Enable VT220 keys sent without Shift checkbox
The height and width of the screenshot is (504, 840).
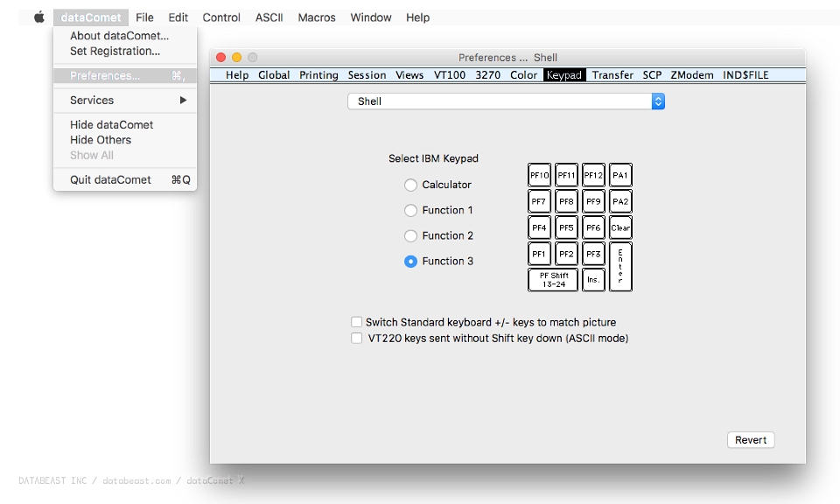[x=356, y=338]
